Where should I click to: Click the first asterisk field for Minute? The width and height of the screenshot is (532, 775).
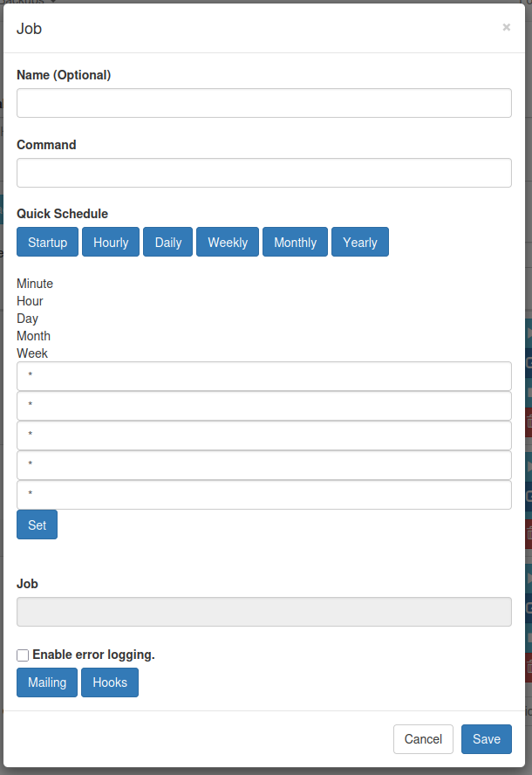[x=263, y=376]
